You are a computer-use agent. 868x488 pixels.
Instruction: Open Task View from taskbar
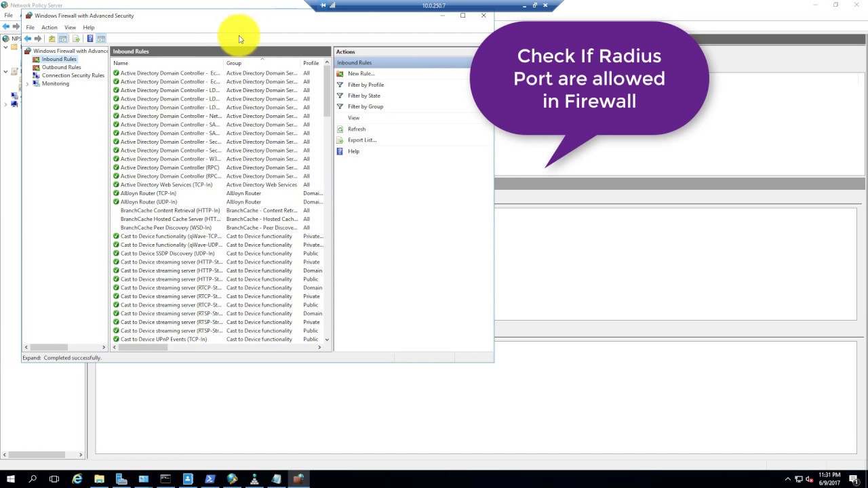coord(54,479)
